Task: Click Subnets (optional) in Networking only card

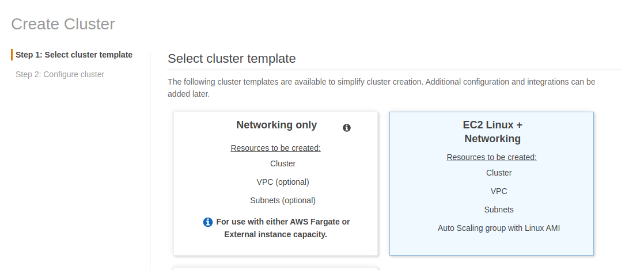Action: point(283,200)
